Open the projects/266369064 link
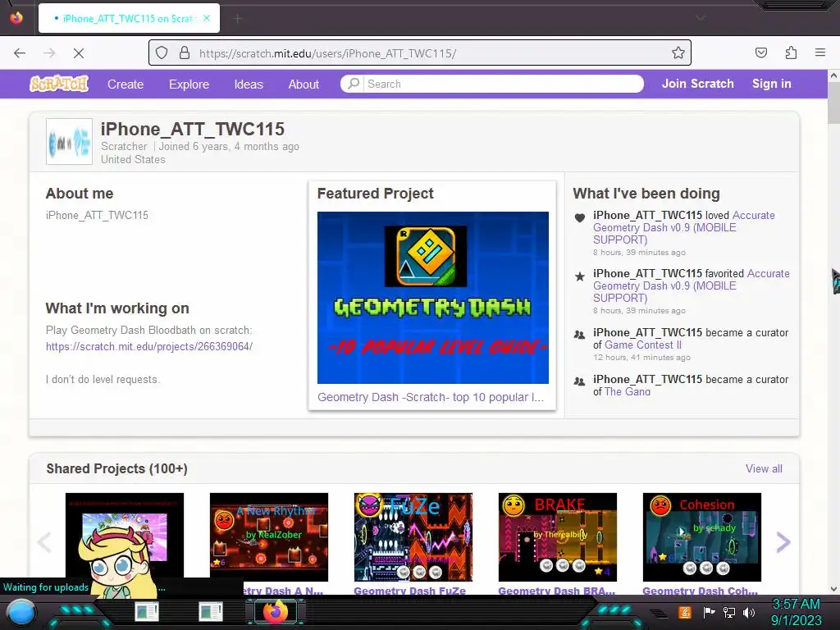Image resolution: width=840 pixels, height=630 pixels. (x=149, y=346)
